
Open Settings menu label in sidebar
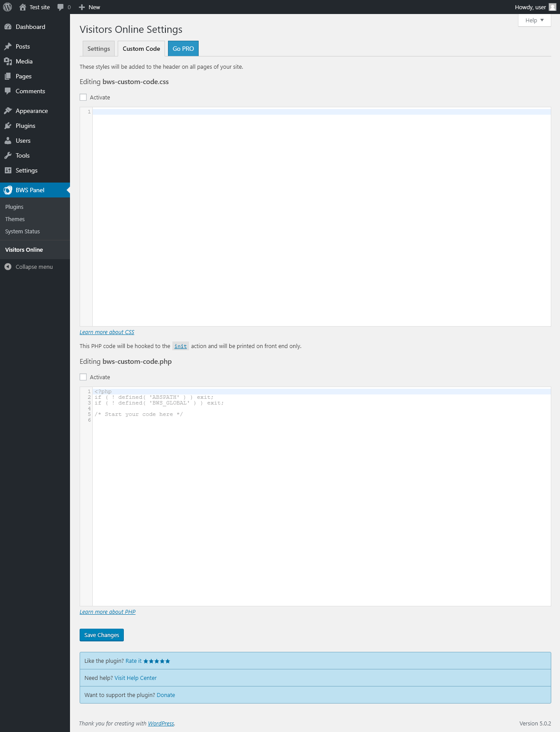(x=27, y=170)
